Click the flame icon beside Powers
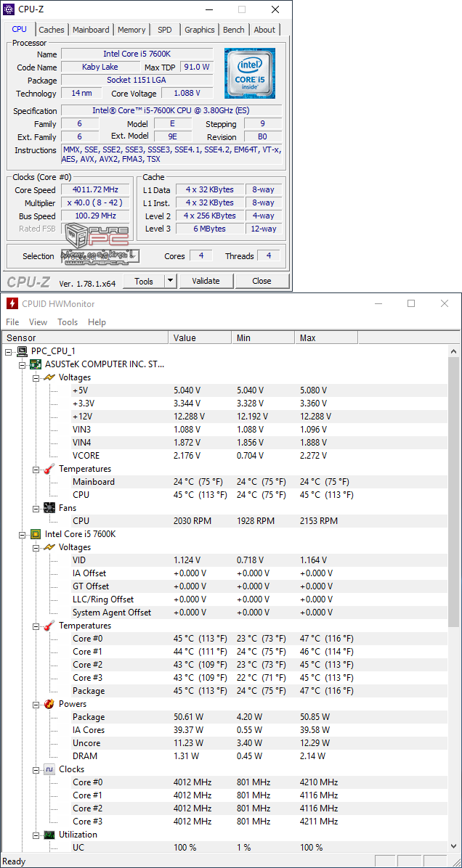 pyautogui.click(x=49, y=704)
